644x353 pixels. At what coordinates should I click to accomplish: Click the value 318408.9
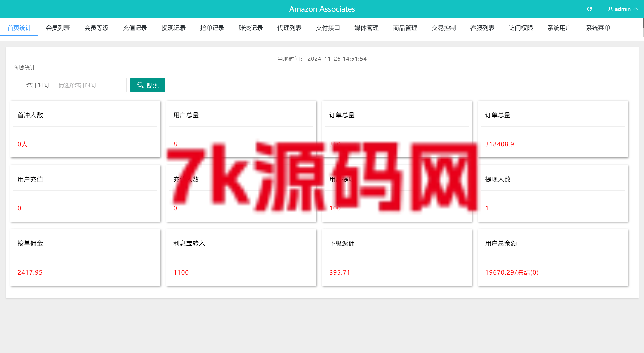500,144
